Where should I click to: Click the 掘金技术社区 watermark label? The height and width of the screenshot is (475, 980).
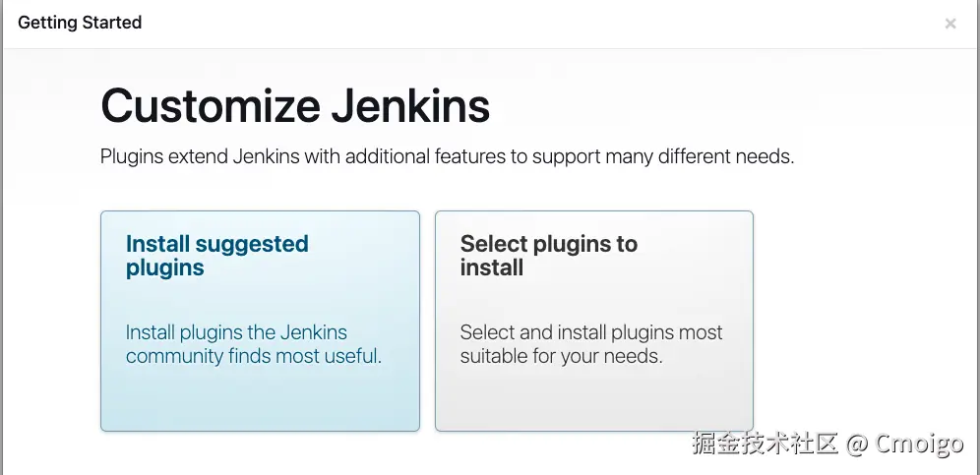point(765,445)
